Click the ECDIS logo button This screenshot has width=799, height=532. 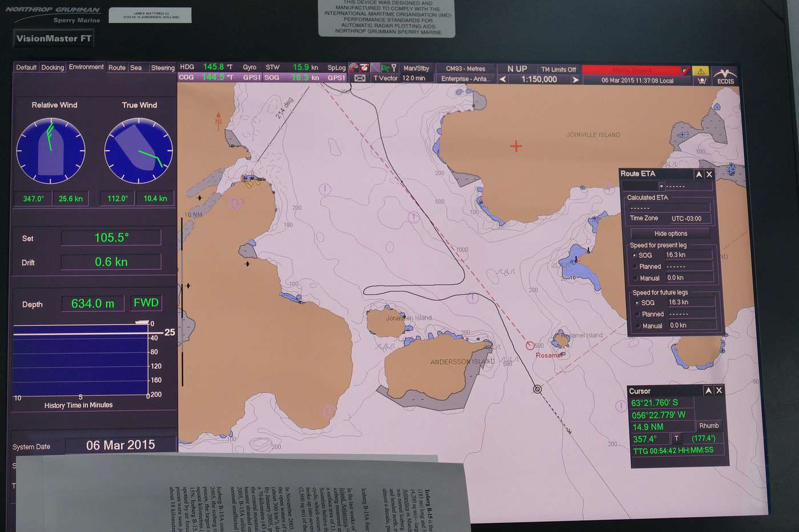(725, 76)
